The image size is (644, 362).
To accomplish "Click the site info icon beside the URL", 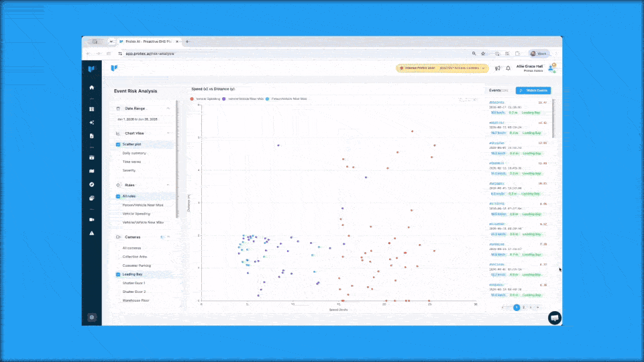I will pyautogui.click(x=120, y=54).
